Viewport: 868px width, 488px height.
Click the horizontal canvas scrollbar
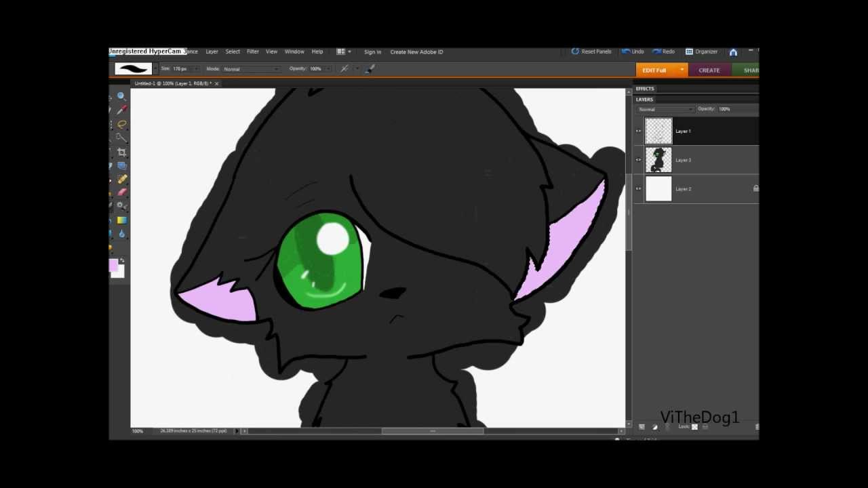433,431
